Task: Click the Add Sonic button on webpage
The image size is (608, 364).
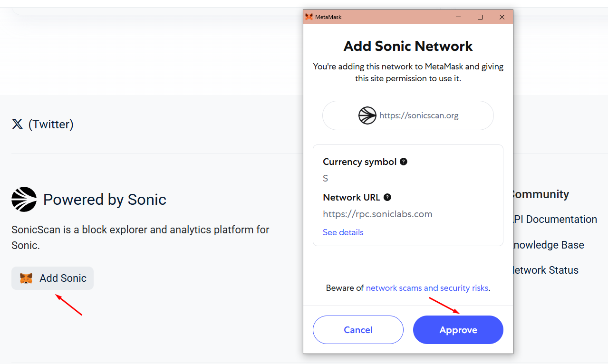Action: point(52,278)
